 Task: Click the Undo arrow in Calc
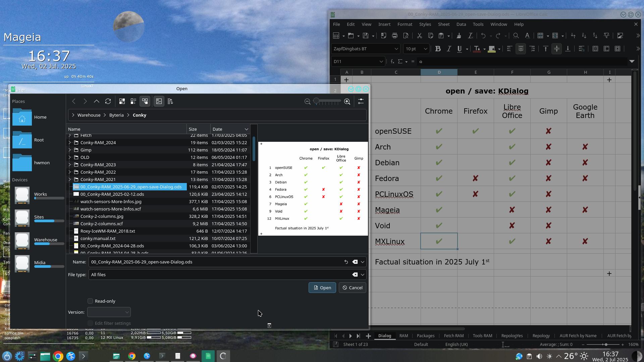483,36
